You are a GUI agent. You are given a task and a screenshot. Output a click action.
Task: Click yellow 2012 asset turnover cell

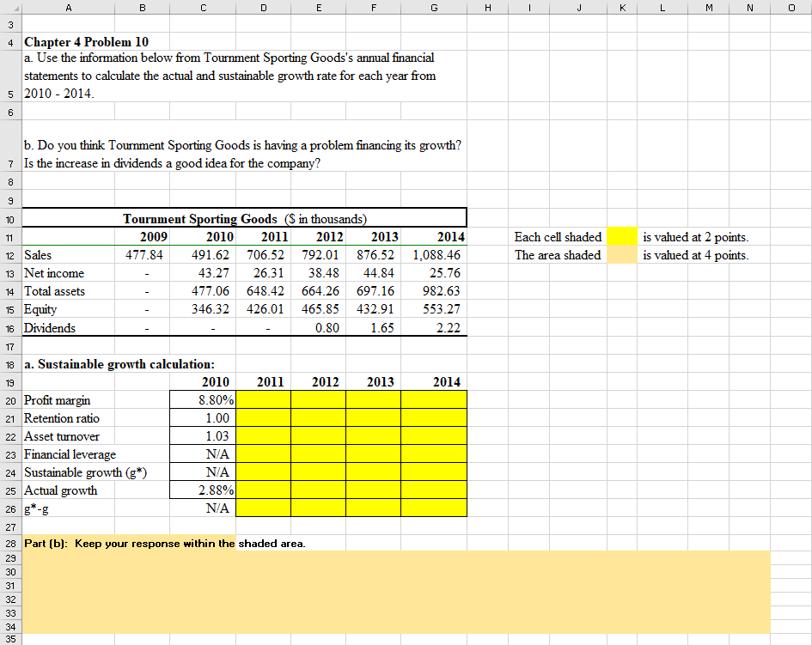coord(319,435)
